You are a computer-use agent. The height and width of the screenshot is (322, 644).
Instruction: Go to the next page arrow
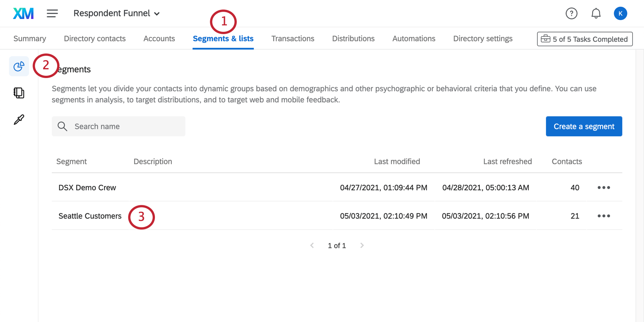click(x=362, y=245)
